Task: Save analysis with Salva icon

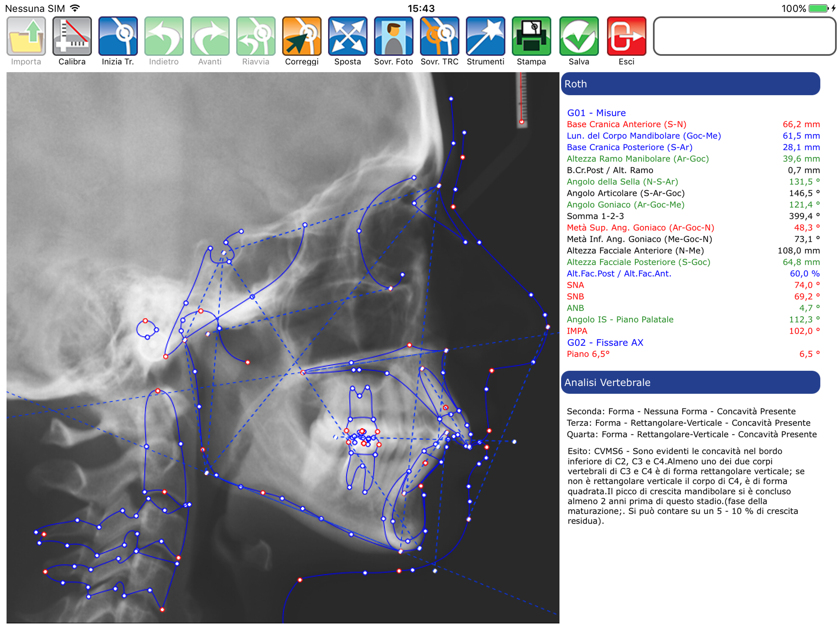Action: pyautogui.click(x=579, y=36)
